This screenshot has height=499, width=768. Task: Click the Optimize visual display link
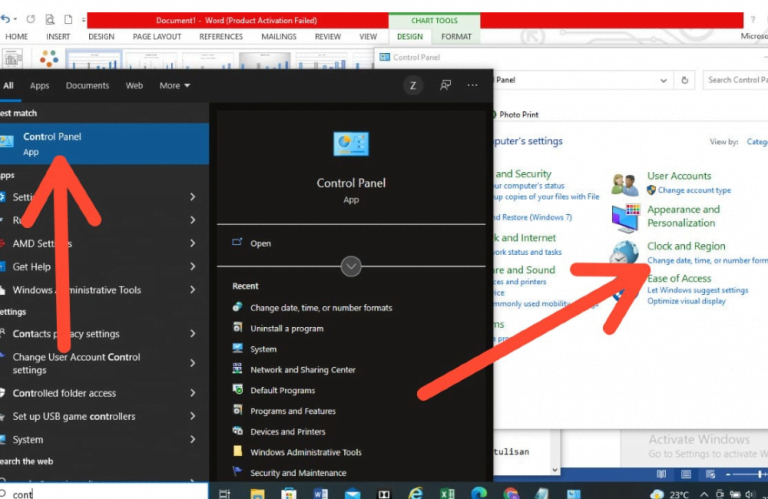(x=686, y=301)
